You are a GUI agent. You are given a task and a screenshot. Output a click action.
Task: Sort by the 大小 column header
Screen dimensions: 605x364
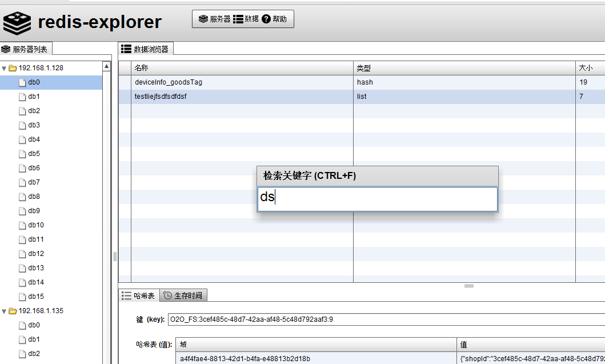pyautogui.click(x=590, y=68)
